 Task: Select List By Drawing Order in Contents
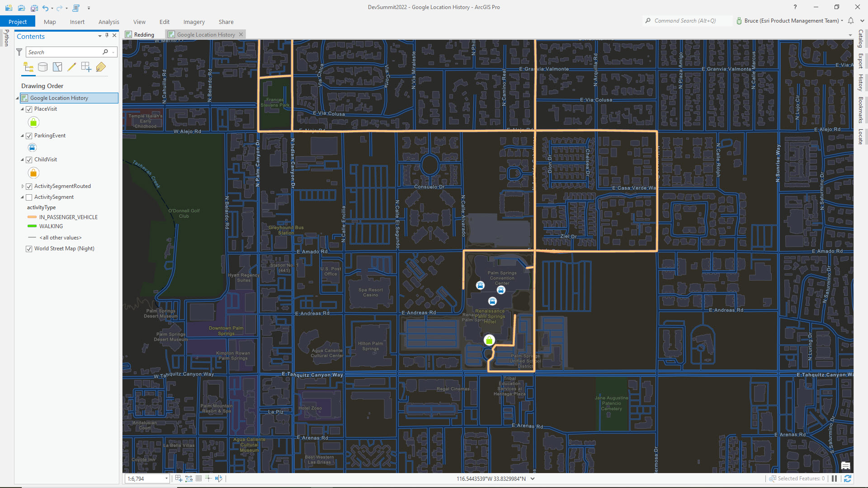point(28,67)
